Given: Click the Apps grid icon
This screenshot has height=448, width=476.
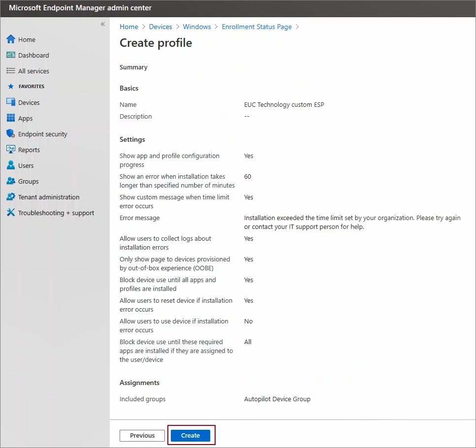Looking at the screenshot, I should (x=11, y=118).
